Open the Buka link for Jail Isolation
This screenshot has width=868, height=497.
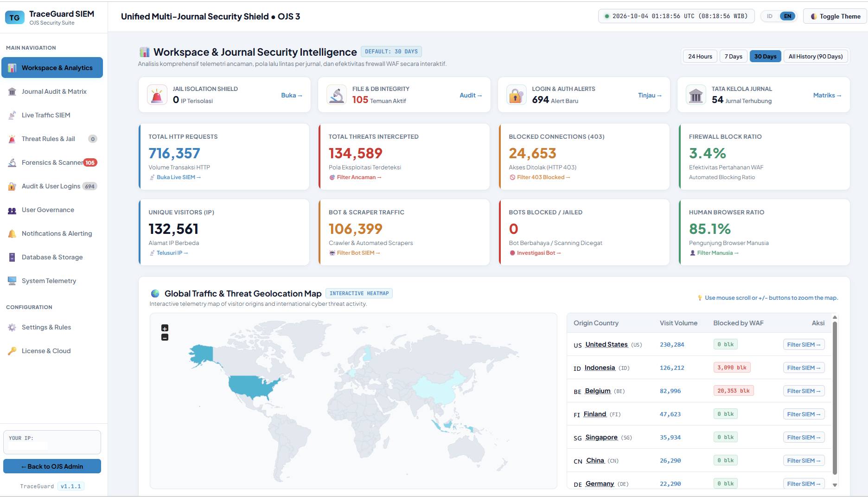292,95
